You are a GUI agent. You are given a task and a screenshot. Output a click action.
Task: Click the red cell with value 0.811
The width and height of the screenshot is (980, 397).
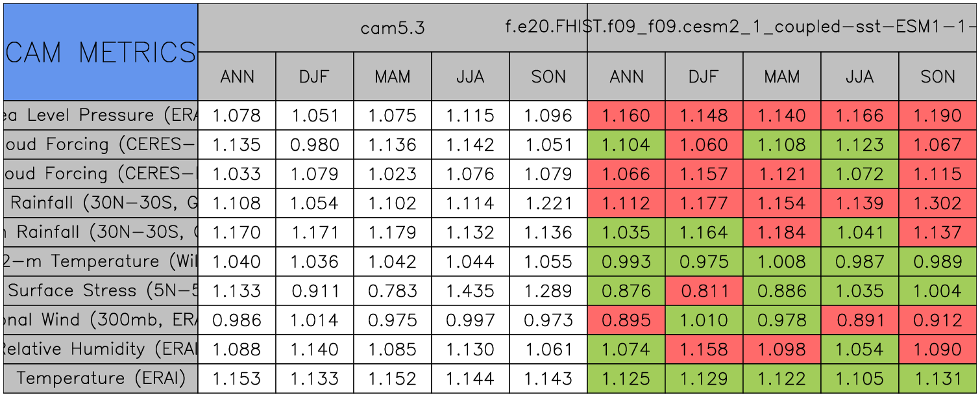[x=704, y=291]
